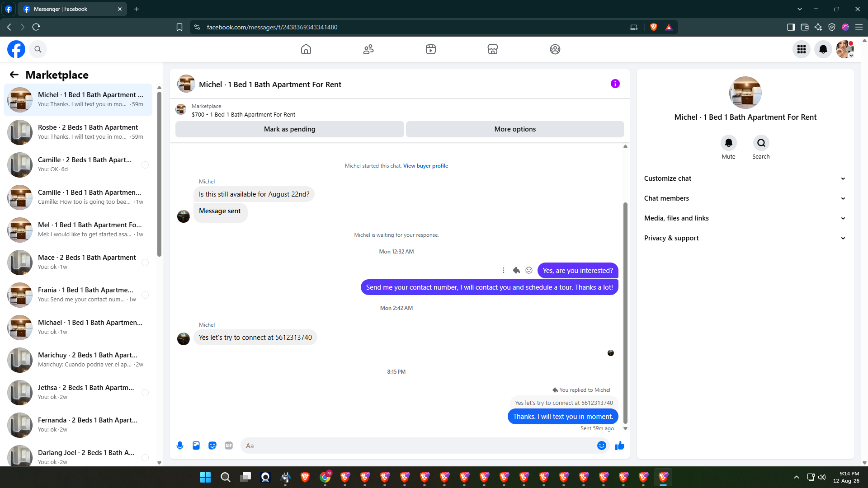
Task: Search in conversation magnifier icon
Action: coord(761,143)
